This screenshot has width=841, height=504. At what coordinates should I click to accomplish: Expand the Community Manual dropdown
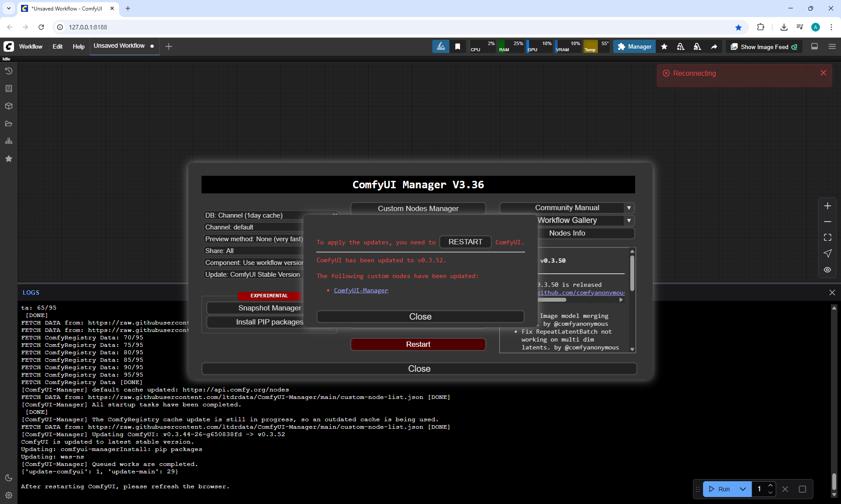pyautogui.click(x=629, y=208)
